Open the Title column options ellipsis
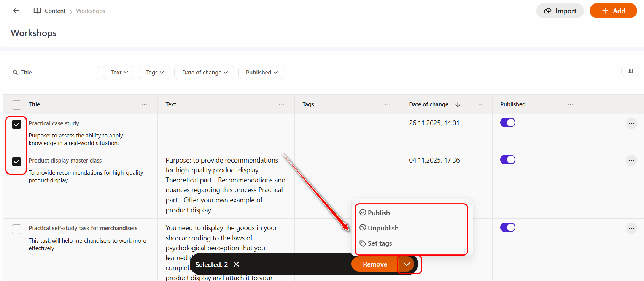Image resolution: width=644 pixels, height=281 pixels. pyautogui.click(x=144, y=104)
